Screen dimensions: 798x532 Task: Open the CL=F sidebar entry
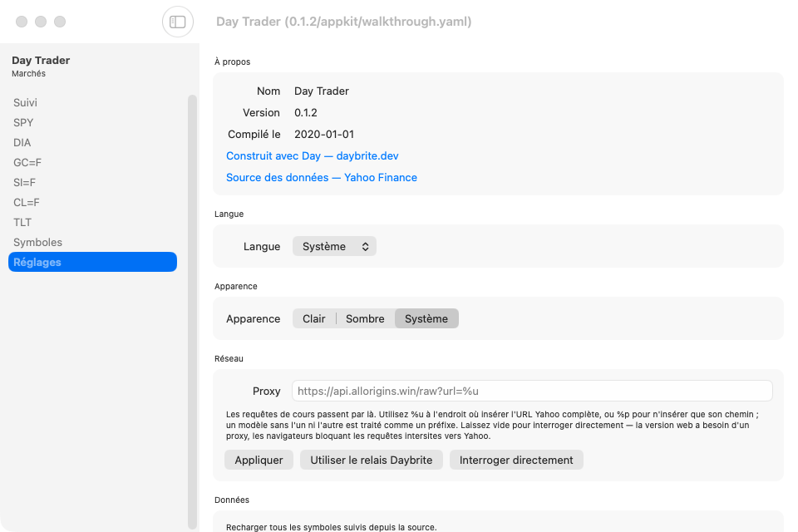[92, 202]
